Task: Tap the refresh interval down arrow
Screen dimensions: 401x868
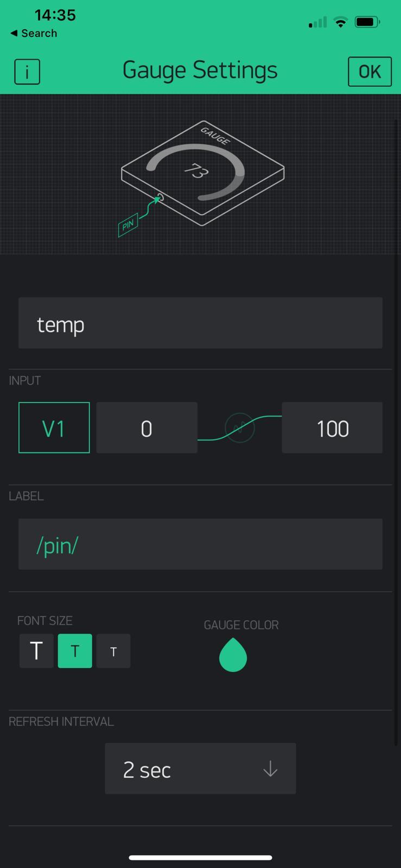Action: [270, 769]
